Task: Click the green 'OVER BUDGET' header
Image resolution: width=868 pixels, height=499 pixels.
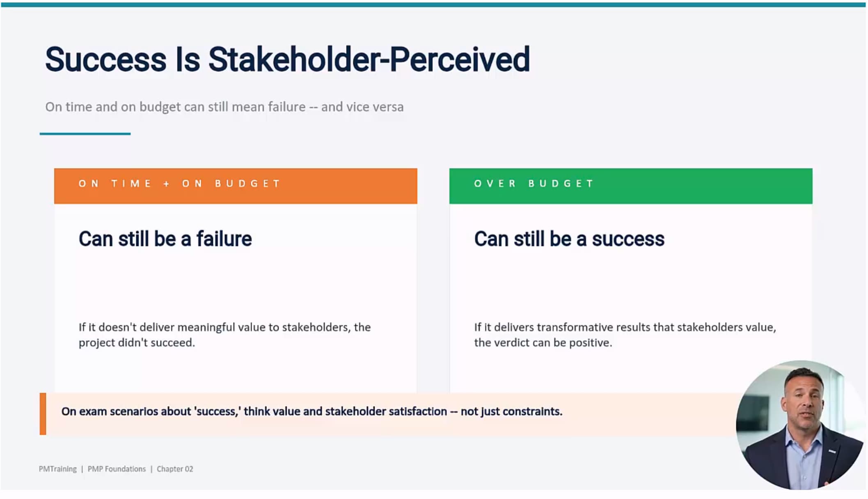Action: click(x=631, y=186)
